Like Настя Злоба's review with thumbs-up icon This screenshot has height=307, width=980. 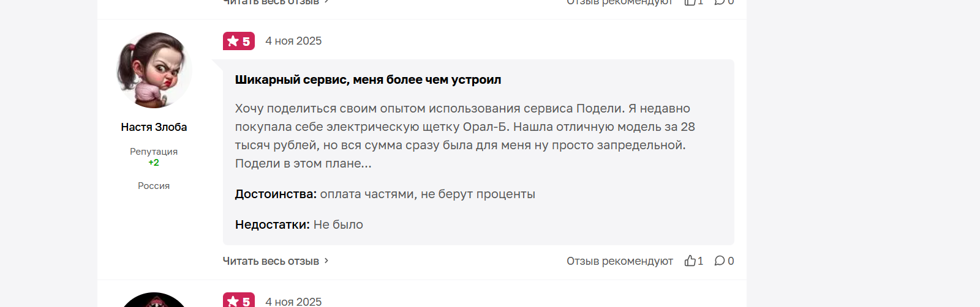[x=690, y=261]
